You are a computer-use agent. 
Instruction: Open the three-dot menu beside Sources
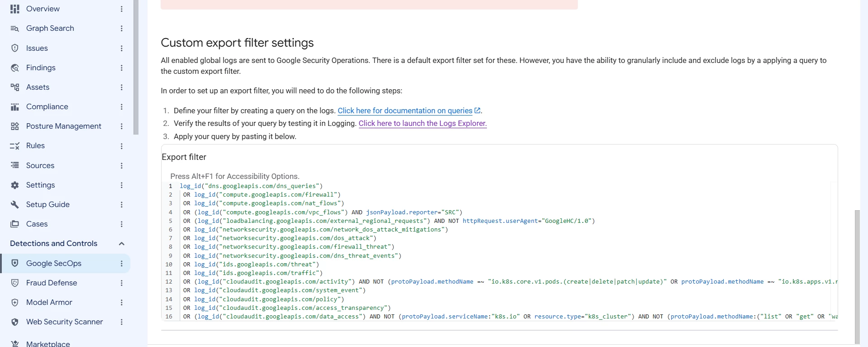point(121,166)
